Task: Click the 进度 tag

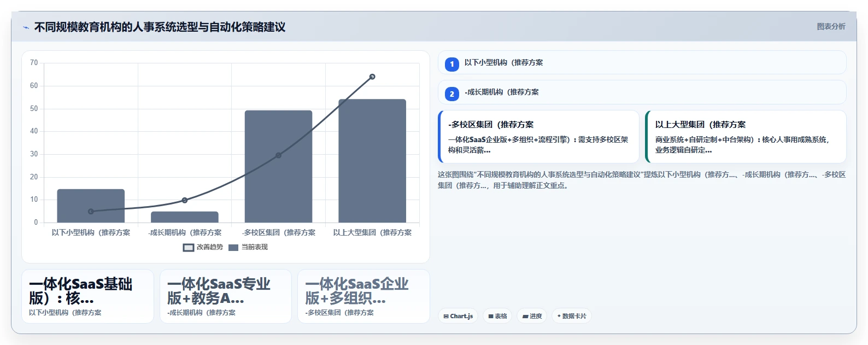Action: click(532, 316)
